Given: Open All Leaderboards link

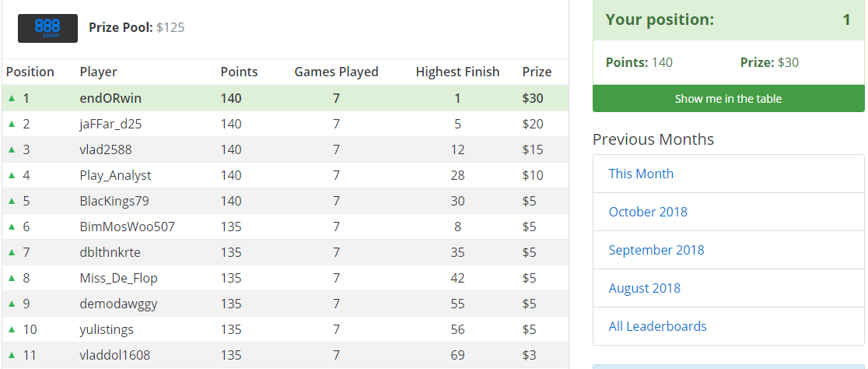Looking at the screenshot, I should (x=658, y=326).
